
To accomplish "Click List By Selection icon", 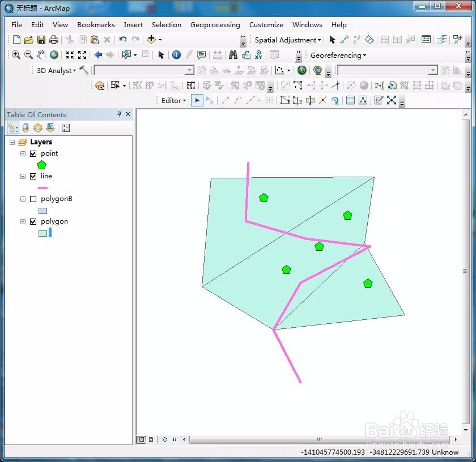I will pos(50,128).
